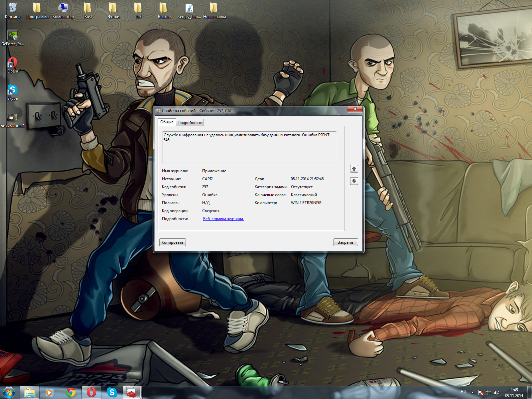Open the Программы desktop folder
This screenshot has width=532, height=399.
pos(38,10)
